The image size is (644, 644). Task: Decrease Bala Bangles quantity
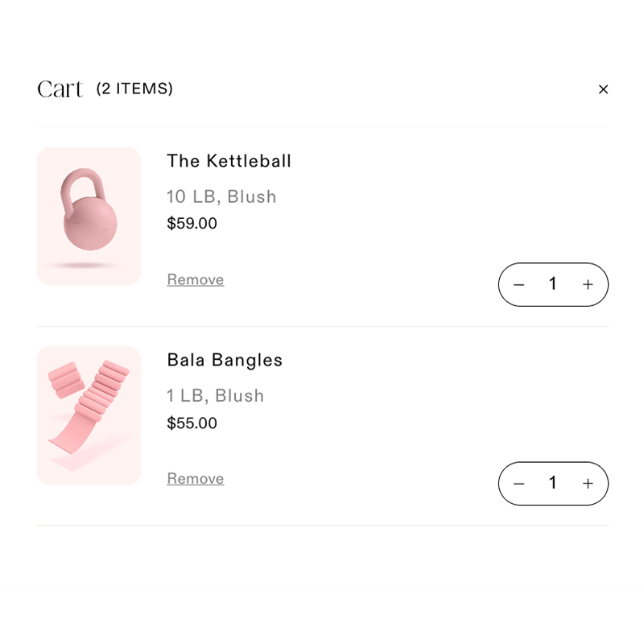tap(519, 484)
